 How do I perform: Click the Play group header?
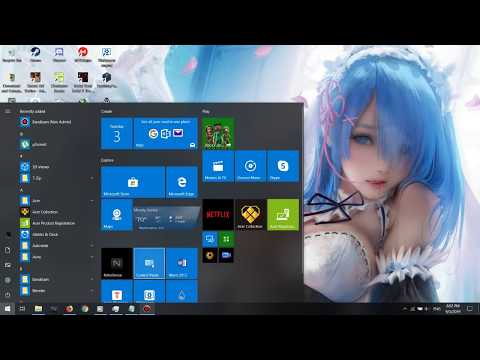pos(206,111)
